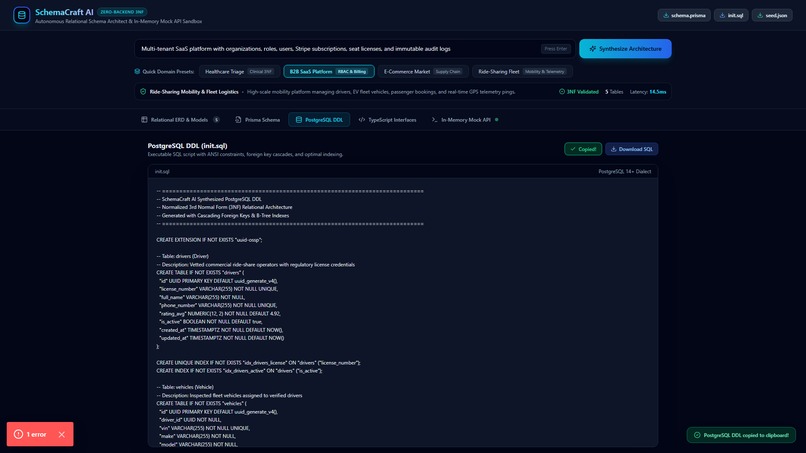This screenshot has height=453, width=806.
Task: Click the 5 Tables count label
Action: click(614, 92)
